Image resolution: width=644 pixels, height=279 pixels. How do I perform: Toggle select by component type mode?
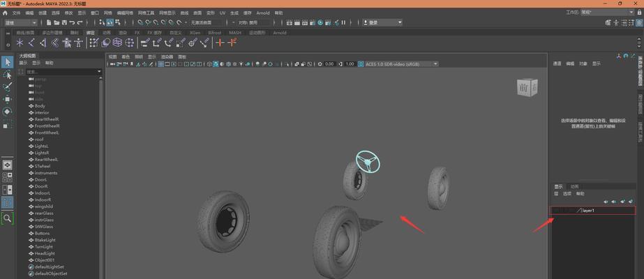(118, 22)
